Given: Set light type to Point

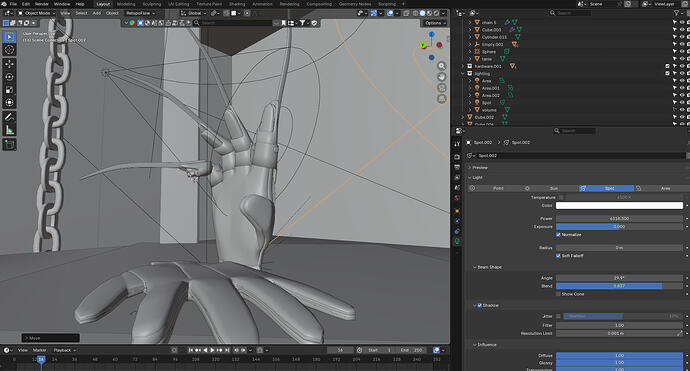Looking at the screenshot, I should click(x=494, y=188).
